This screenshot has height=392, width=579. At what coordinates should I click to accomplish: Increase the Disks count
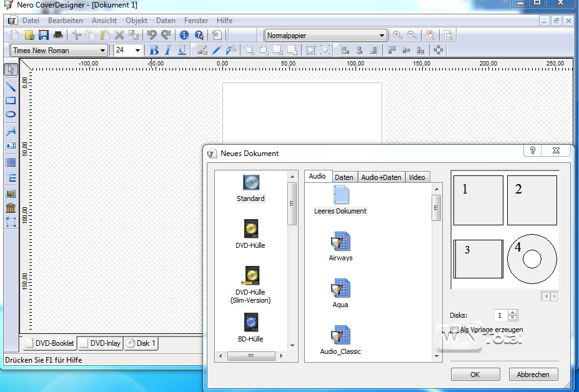coord(513,313)
